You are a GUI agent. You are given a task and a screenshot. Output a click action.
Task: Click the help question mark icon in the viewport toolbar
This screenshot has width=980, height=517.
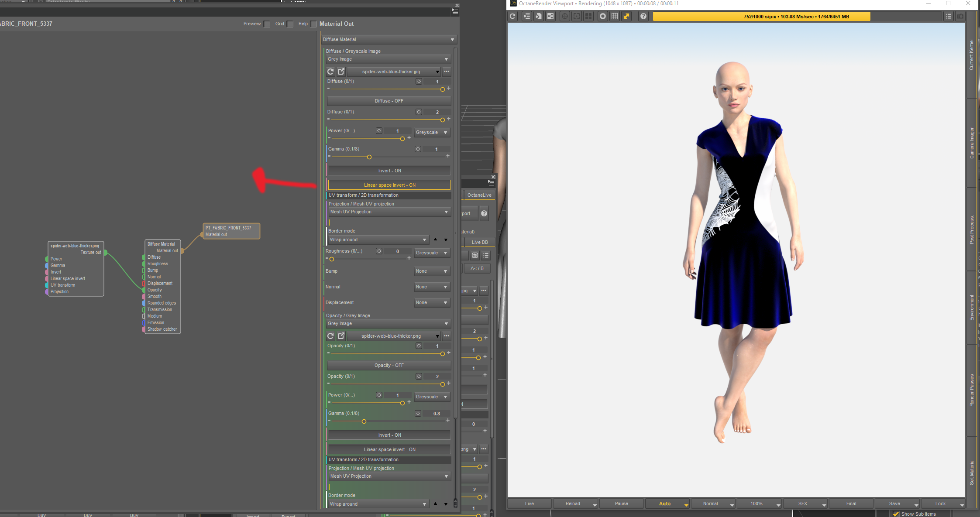[643, 16]
